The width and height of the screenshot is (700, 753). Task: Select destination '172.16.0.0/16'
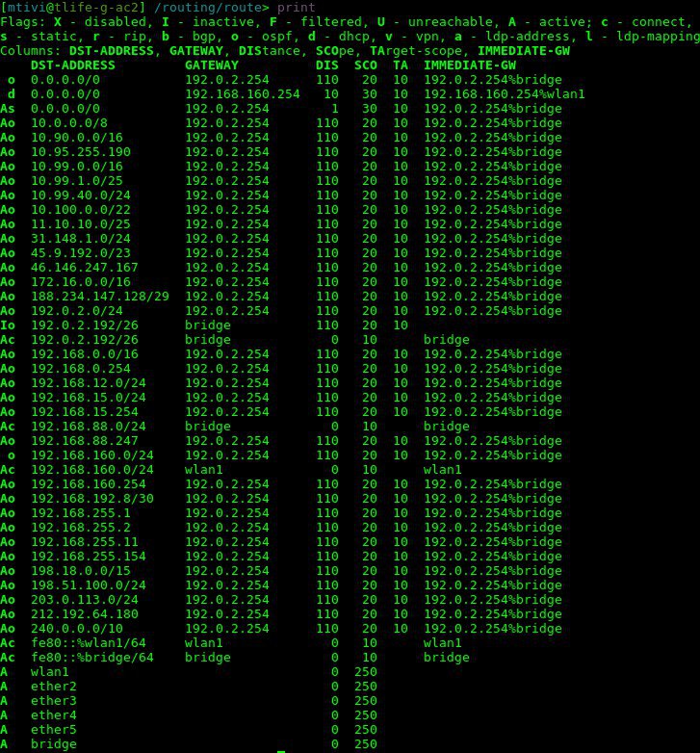point(81,281)
